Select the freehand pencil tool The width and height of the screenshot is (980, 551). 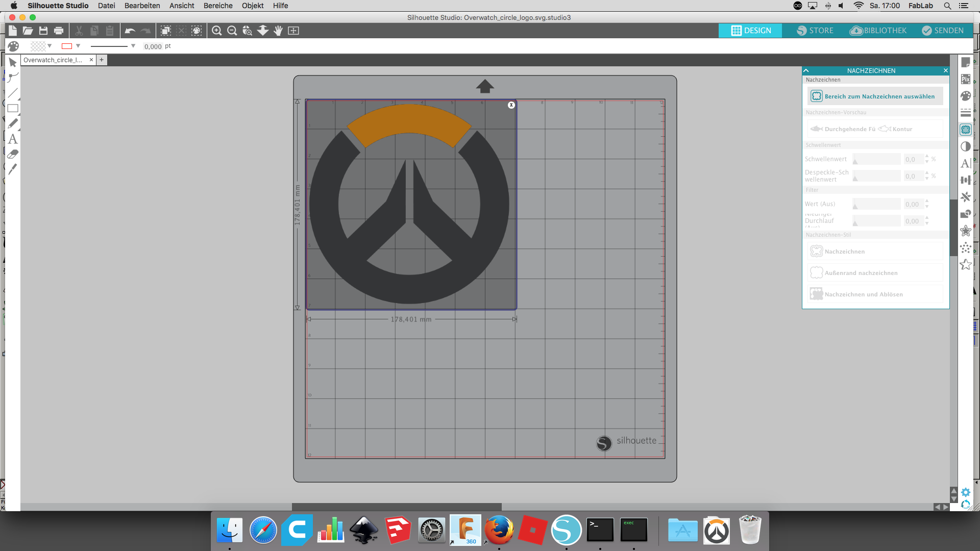pos(13,123)
